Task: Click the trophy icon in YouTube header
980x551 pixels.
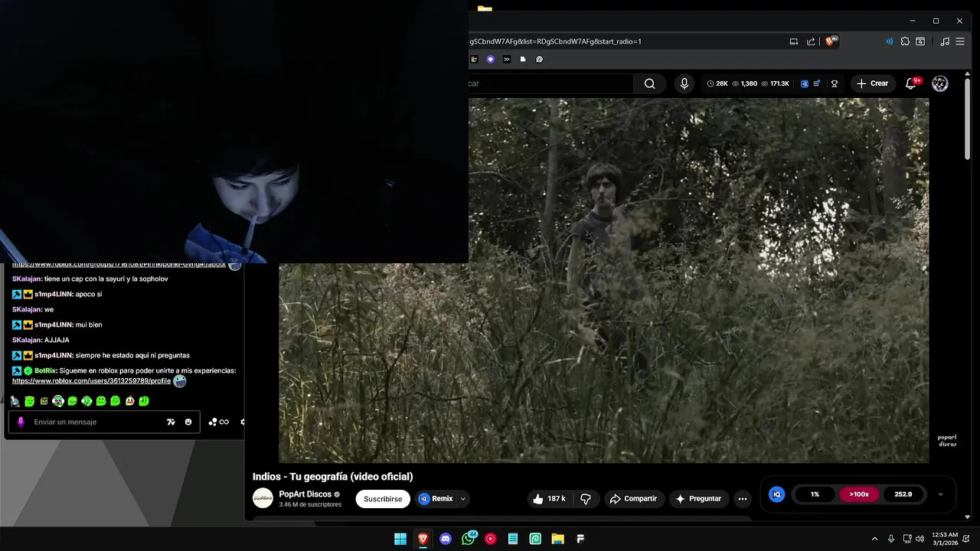Action: pos(835,83)
